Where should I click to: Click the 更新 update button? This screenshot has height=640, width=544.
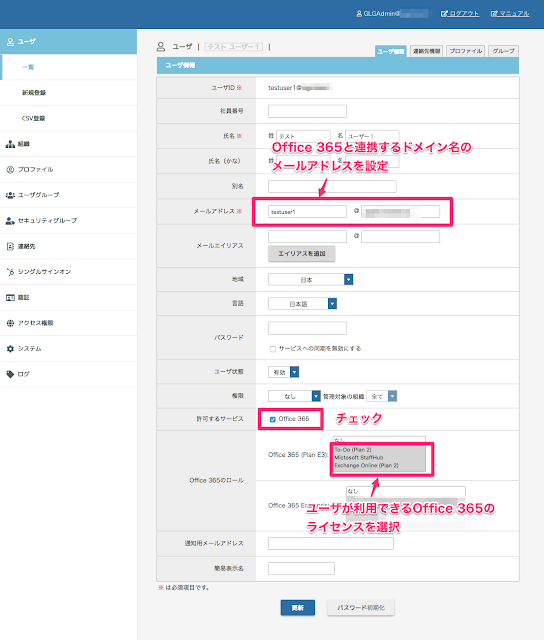[298, 608]
